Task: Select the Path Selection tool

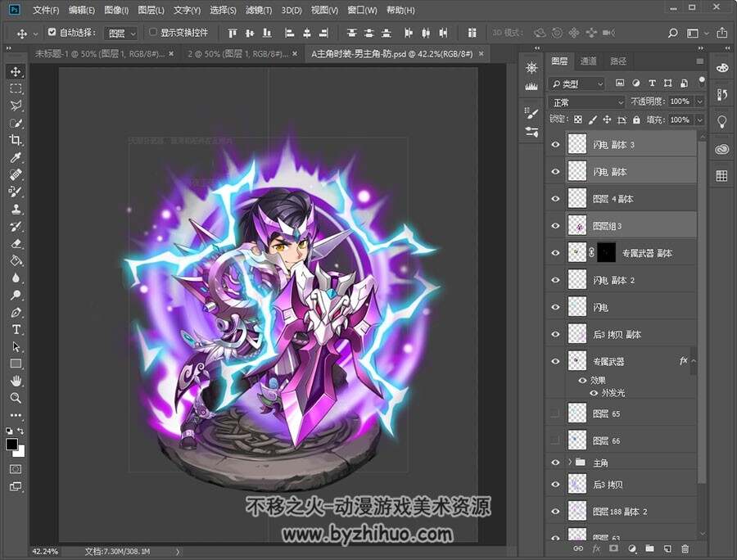Action: 16,346
